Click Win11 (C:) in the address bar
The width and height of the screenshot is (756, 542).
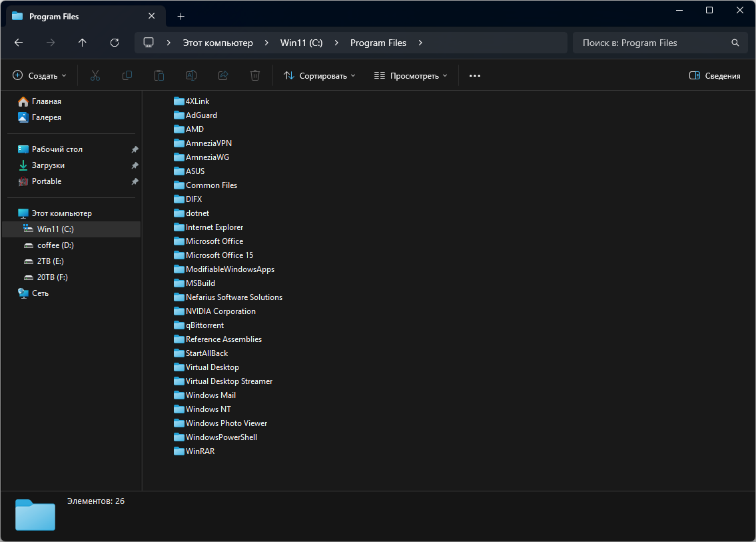301,43
